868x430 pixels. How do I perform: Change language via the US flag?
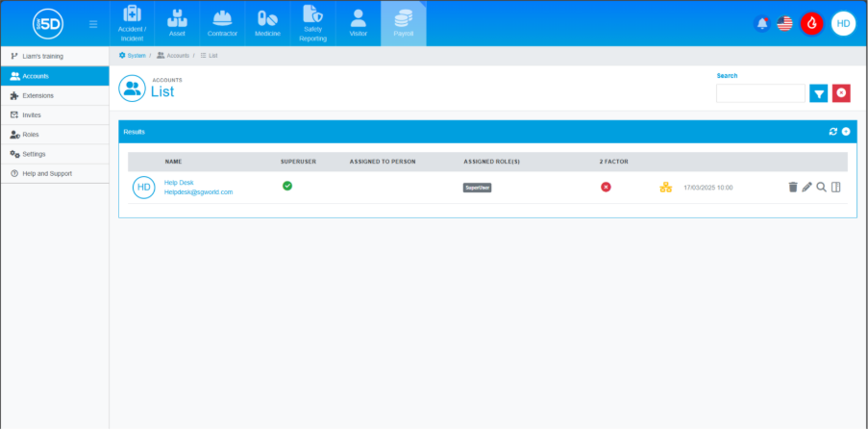pyautogui.click(x=784, y=24)
